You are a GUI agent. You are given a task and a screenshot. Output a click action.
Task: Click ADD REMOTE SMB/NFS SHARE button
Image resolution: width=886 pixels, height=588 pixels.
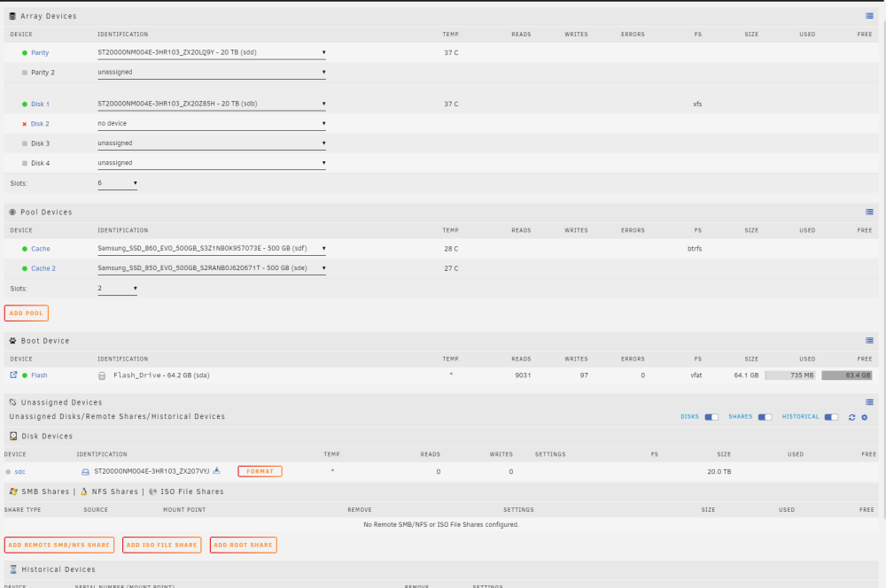click(58, 545)
